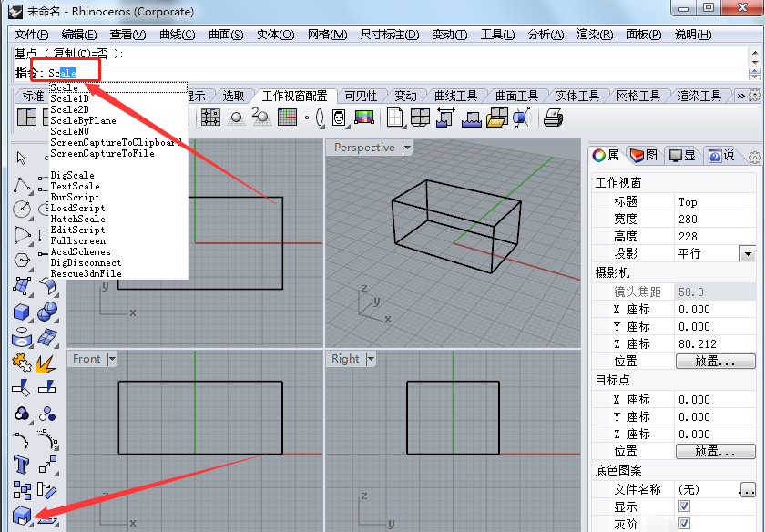
Task: Switch to the 选取 tab
Action: coord(233,96)
